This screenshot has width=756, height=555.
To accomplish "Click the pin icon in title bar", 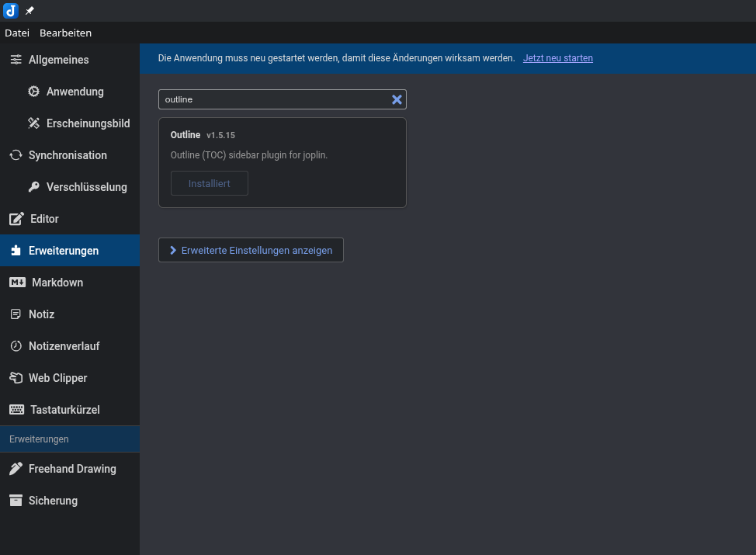I will click(x=30, y=11).
